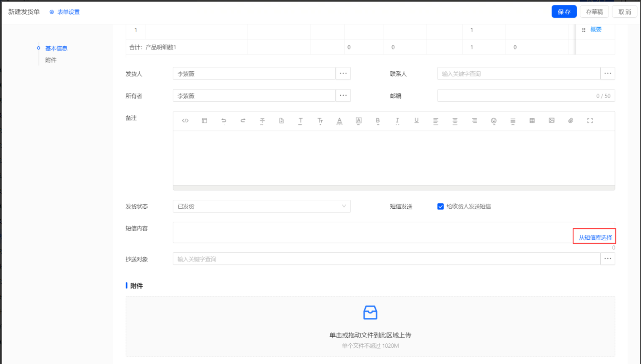
Task: Click 新建发货单 title text
Action: (x=24, y=12)
